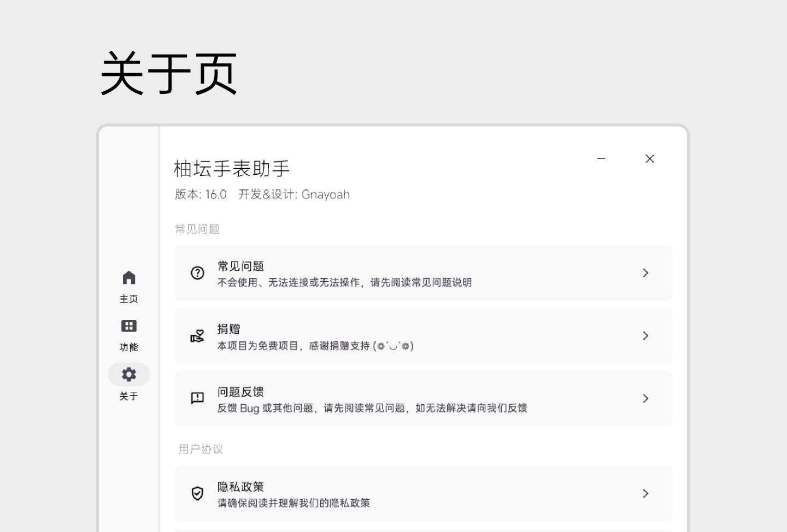Viewport: 787px width, 532px height.
Task: Click the 捐赠 entry title
Action: (228, 329)
